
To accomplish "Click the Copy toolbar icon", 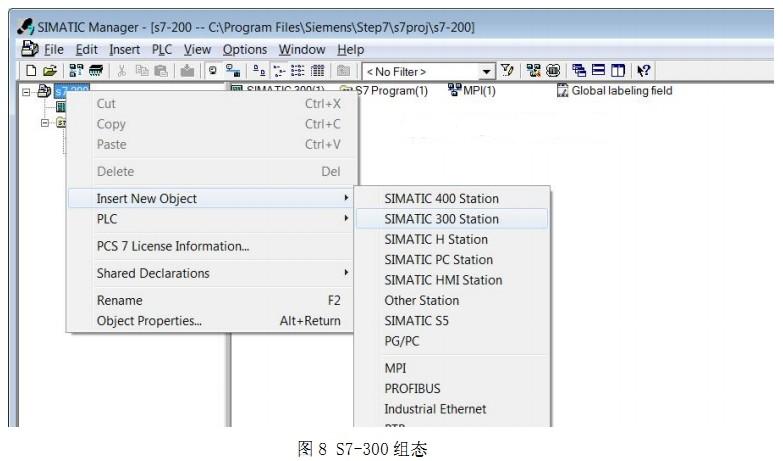I will 142,70.
